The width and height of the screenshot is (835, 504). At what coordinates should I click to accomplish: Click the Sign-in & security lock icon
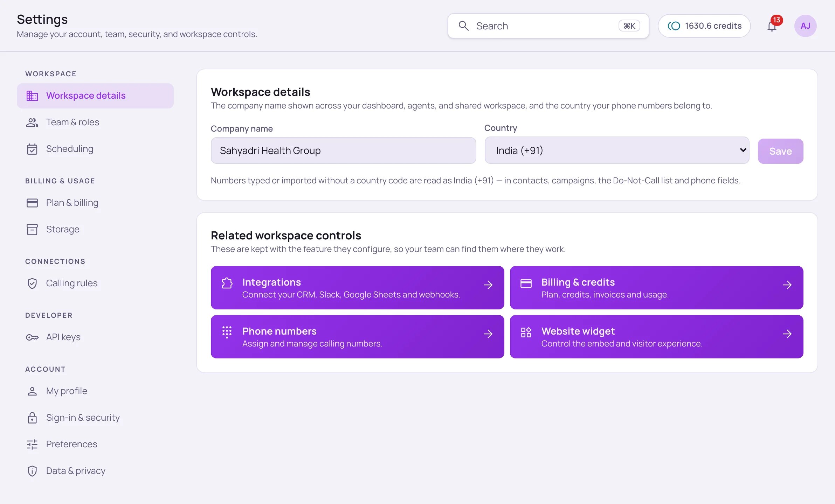coord(32,418)
